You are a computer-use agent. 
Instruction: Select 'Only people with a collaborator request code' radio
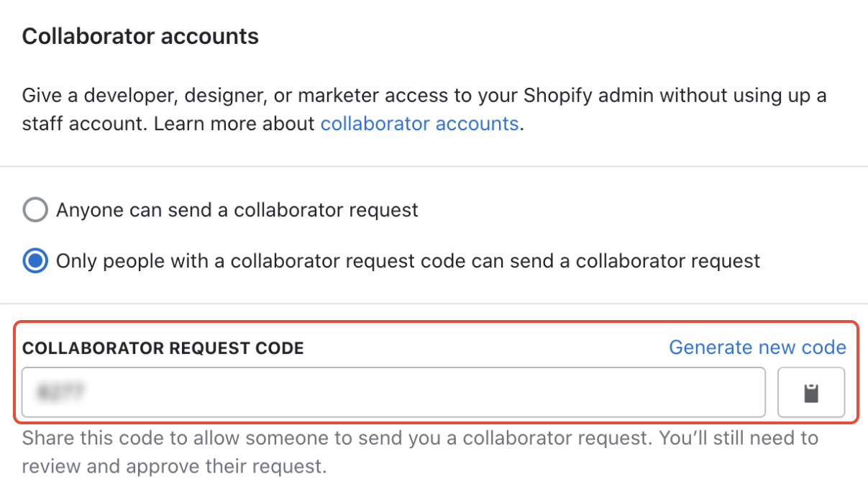[x=35, y=260]
